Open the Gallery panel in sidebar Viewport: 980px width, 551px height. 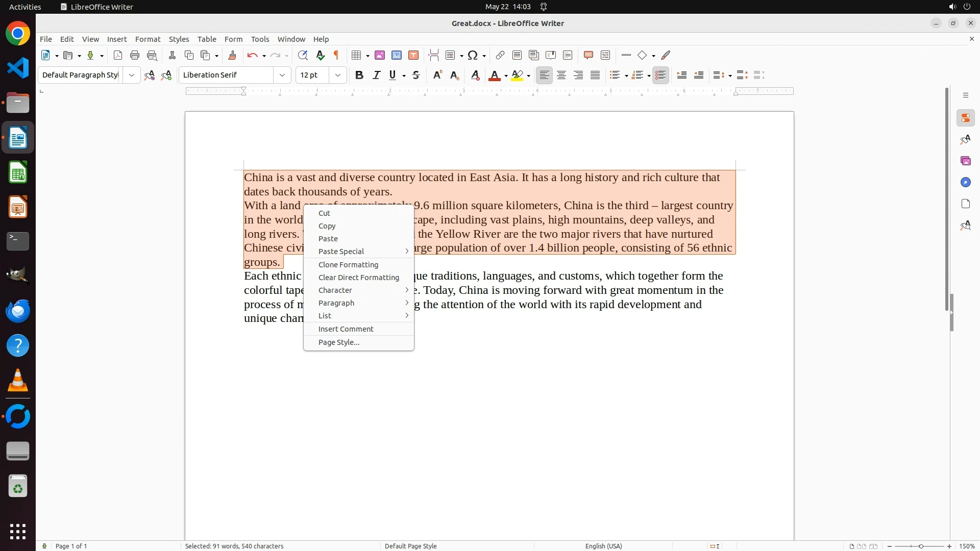(x=965, y=161)
